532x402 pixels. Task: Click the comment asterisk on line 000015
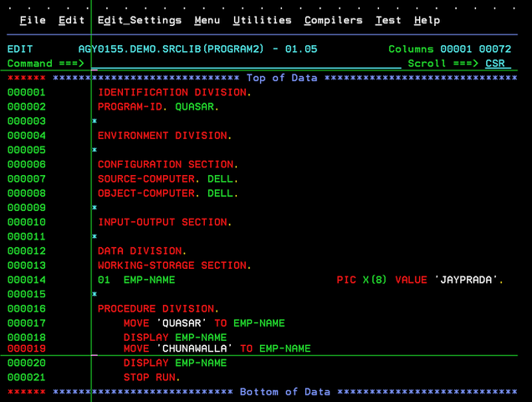[x=95, y=294]
